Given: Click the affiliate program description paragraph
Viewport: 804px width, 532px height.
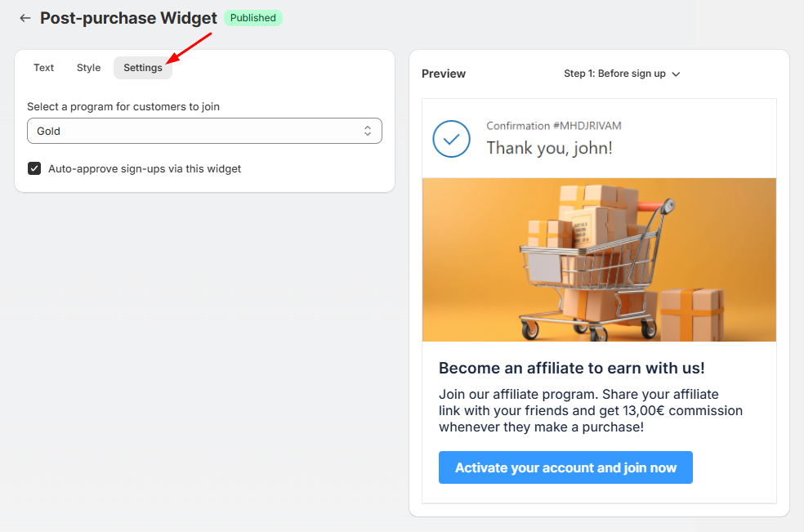Looking at the screenshot, I should coord(590,410).
